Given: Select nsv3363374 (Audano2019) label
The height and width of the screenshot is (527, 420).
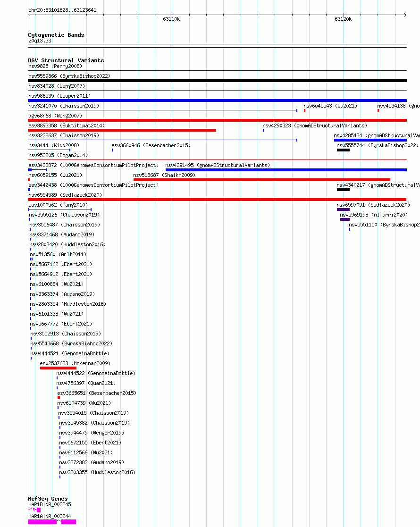Looking at the screenshot, I should [x=63, y=294].
